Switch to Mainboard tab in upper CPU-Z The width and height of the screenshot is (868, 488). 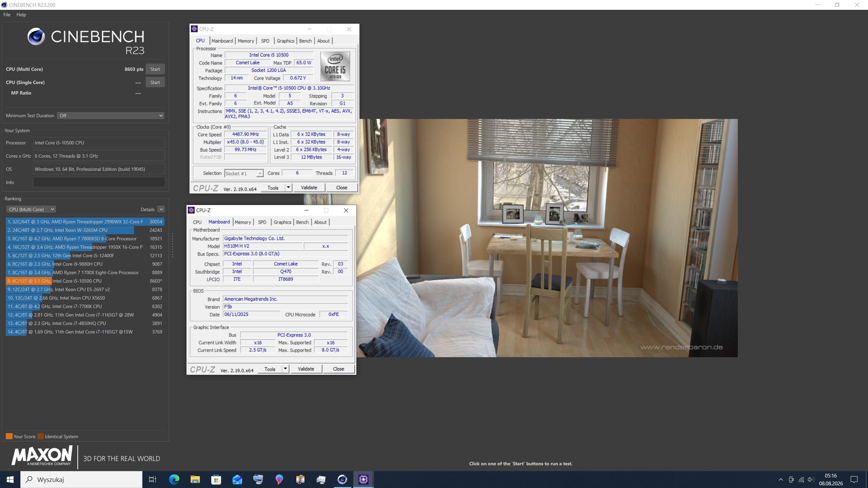click(222, 41)
